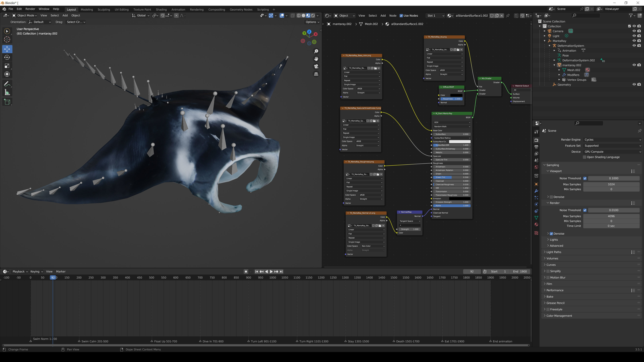The width and height of the screenshot is (644, 362).
Task: Select the Measure tool
Action: point(7,93)
